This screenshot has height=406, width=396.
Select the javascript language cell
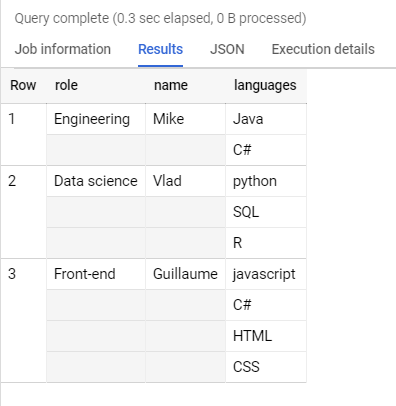click(x=266, y=274)
